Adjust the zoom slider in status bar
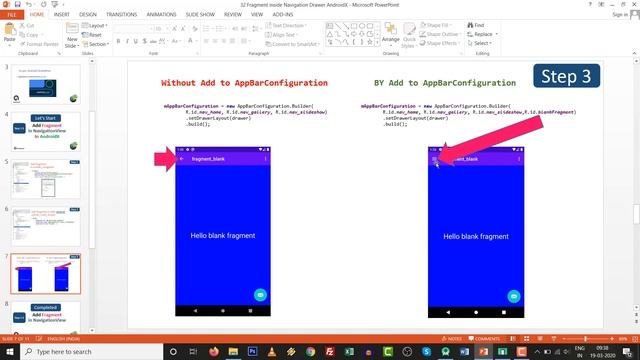The image size is (640, 360). (585, 339)
